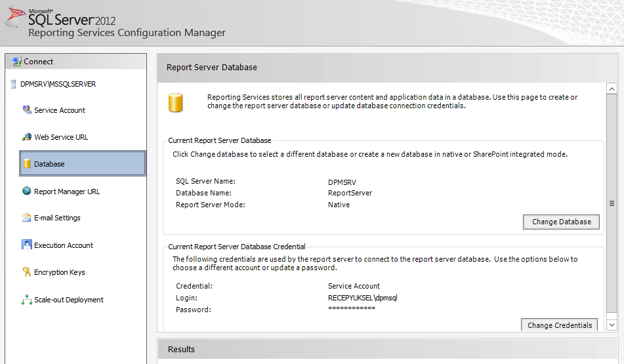Viewport: 624px width, 364px height.
Task: Open the Report Manager URL page
Action: click(x=67, y=192)
